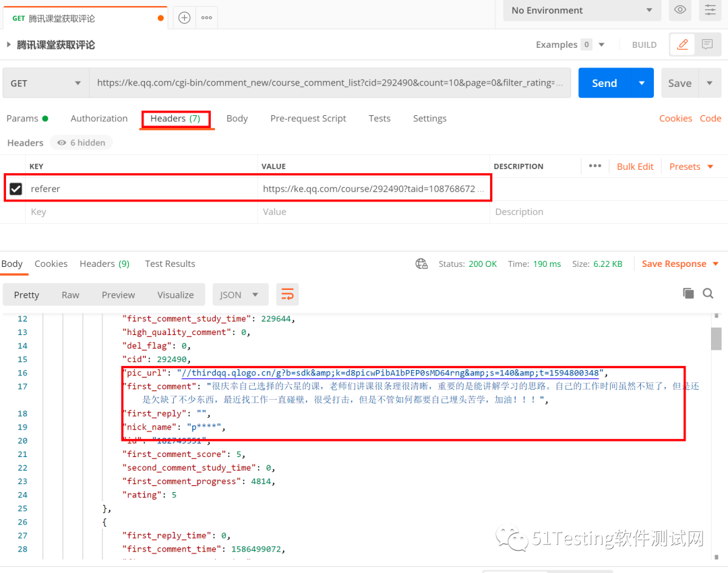Image resolution: width=728 pixels, height=573 pixels.
Task: Switch to edit mode pencil icon
Action: pos(683,44)
